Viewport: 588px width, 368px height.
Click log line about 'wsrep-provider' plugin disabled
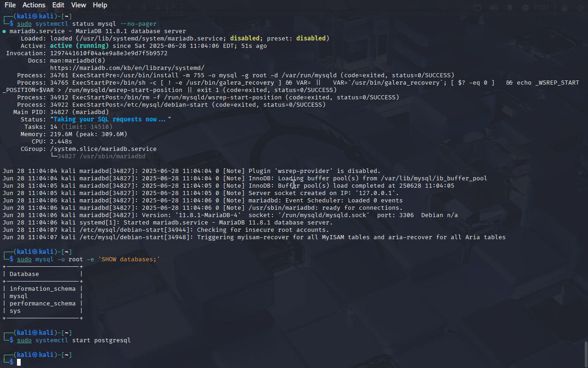192,171
